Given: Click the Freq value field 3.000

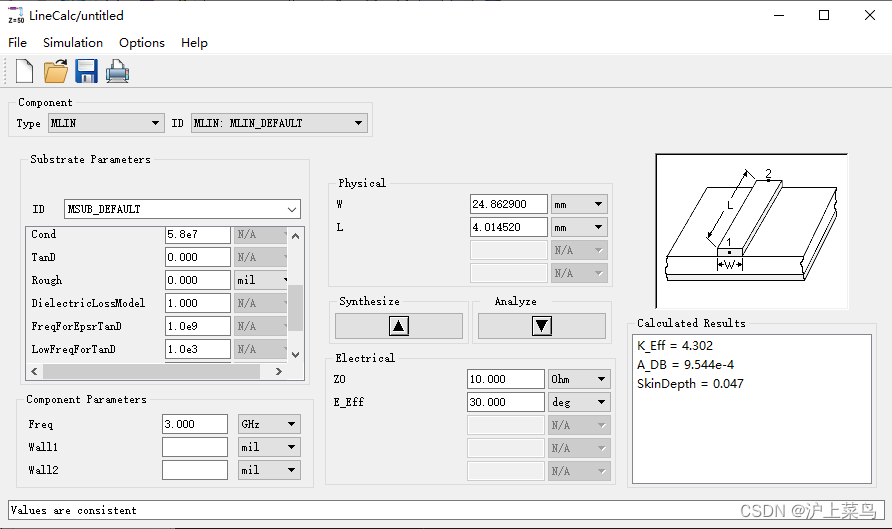Looking at the screenshot, I should tap(195, 424).
